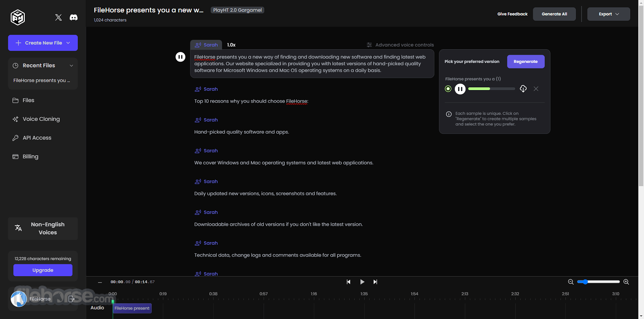Click the zoom out magnifier in timeline

click(x=571, y=282)
